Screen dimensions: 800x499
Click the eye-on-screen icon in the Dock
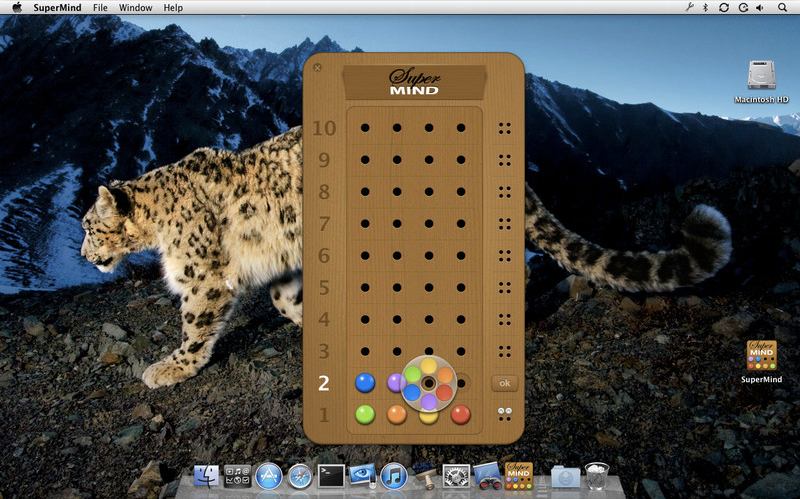click(x=363, y=476)
